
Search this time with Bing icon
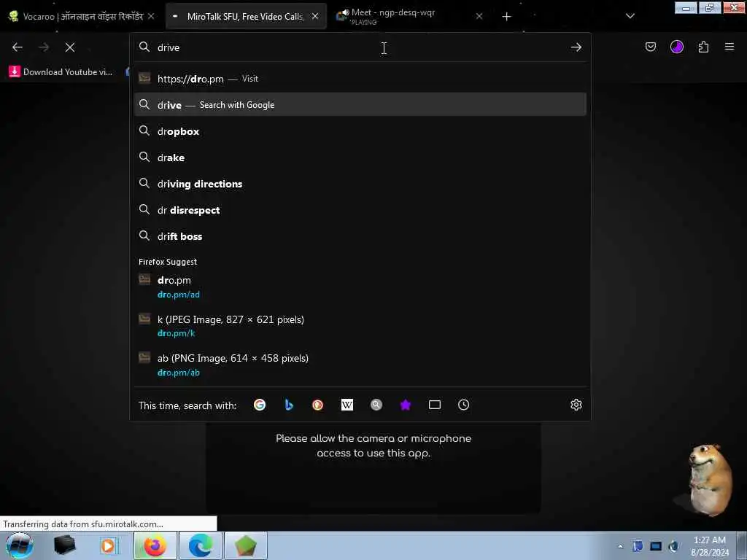point(289,405)
